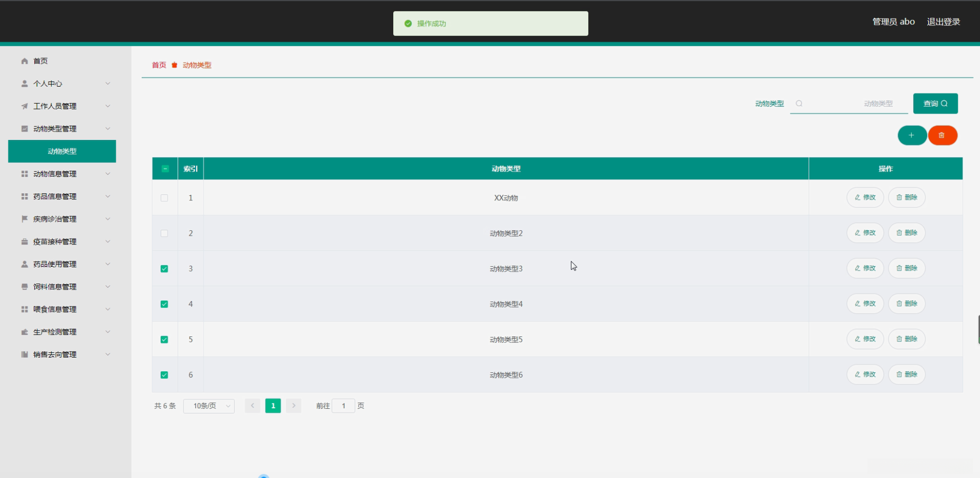980x478 pixels.
Task: Click the 动物类型 column header
Action: (506, 168)
